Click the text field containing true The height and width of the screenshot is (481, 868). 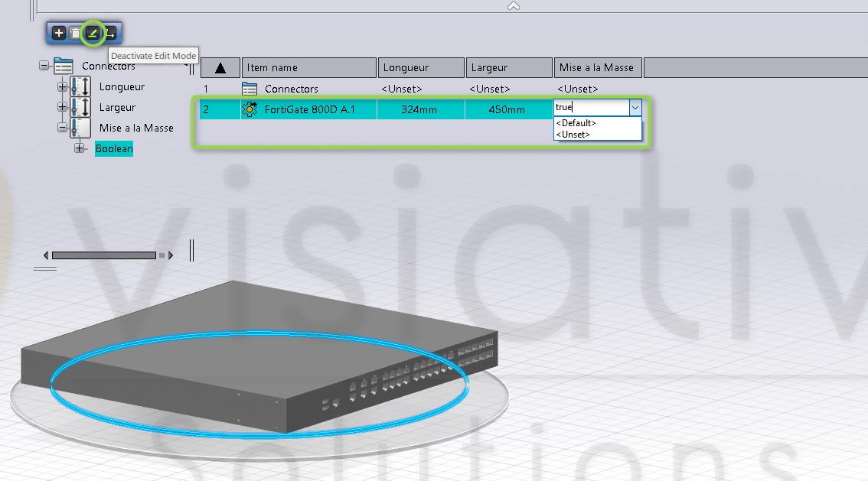pyautogui.click(x=591, y=107)
